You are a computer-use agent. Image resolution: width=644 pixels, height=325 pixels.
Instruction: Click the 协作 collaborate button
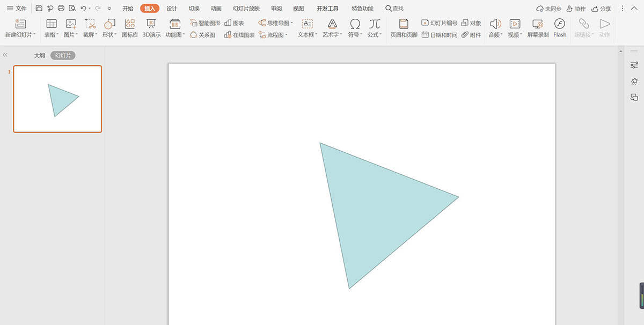tap(576, 9)
